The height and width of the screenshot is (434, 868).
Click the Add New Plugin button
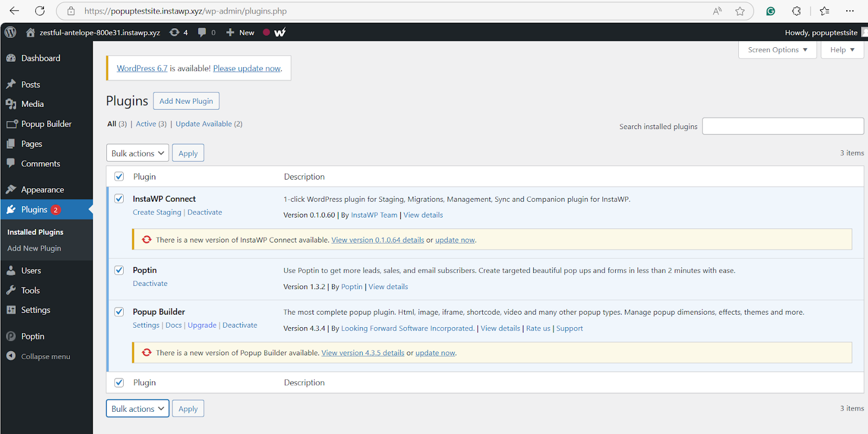point(186,101)
